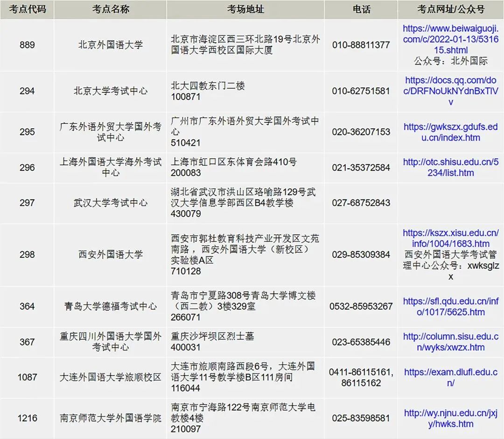
Task: Click the 考点名称 column header
Action: pos(111,9)
